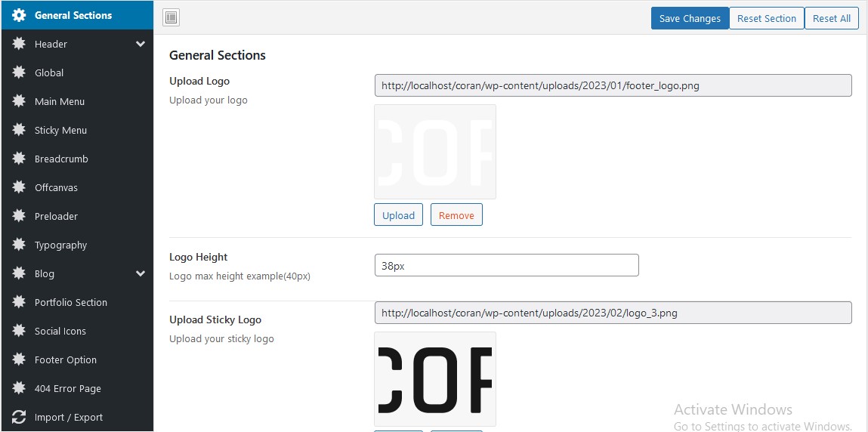
Task: Expand the Header submenu chevron
Action: [x=141, y=44]
